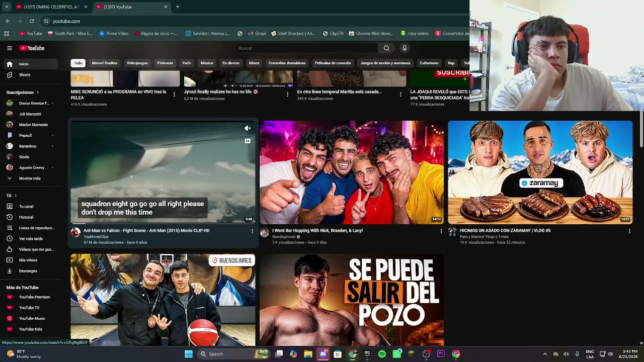Image resolution: width=644 pixels, height=362 pixels.
Task: Select the Todo filter chip
Action: point(78,63)
